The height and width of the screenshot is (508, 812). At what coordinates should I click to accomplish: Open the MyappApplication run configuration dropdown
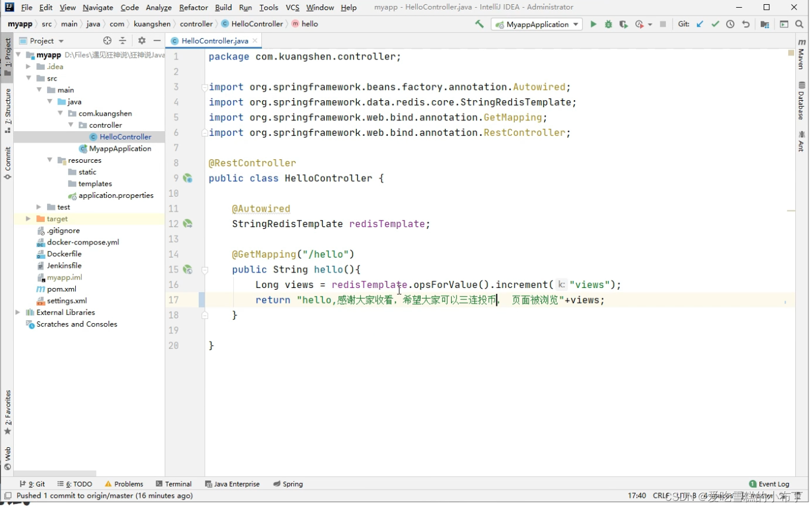537,24
